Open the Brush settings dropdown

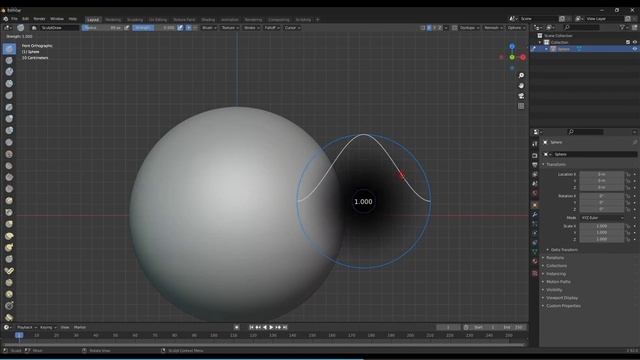(209, 28)
